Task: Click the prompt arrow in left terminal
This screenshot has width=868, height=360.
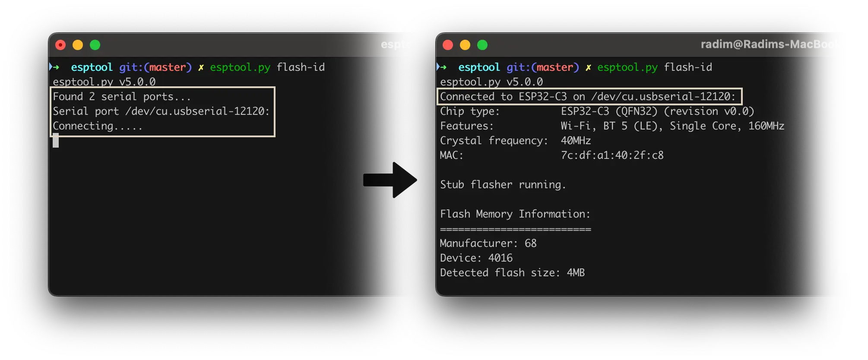Action: pos(55,67)
